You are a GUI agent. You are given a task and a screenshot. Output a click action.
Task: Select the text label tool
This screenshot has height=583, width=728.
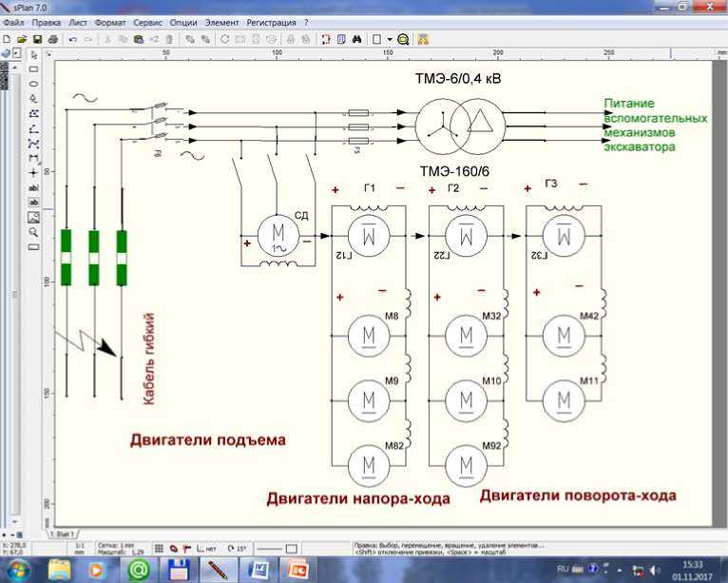point(33,187)
